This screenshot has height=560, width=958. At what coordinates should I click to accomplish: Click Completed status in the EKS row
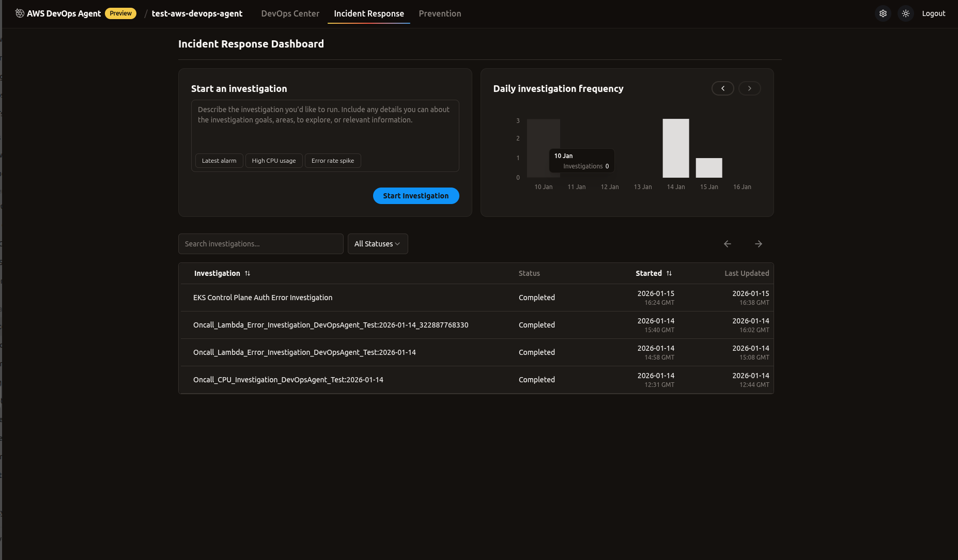537,298
